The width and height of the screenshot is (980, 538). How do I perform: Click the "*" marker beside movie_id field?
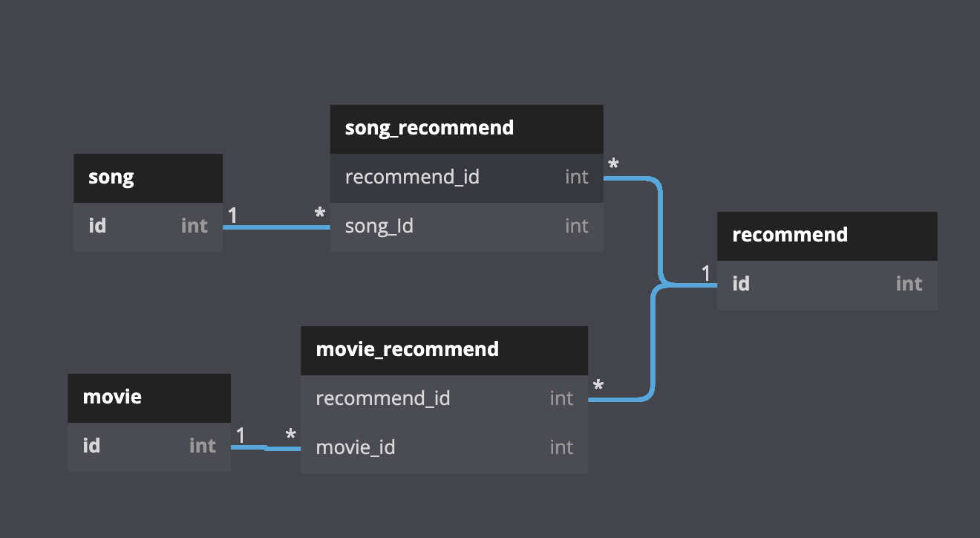(291, 435)
